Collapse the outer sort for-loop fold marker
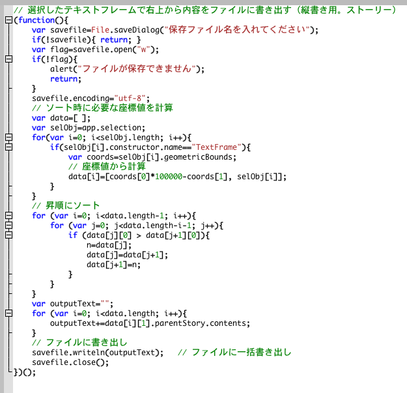The height and width of the screenshot is (393, 407). click(x=9, y=216)
